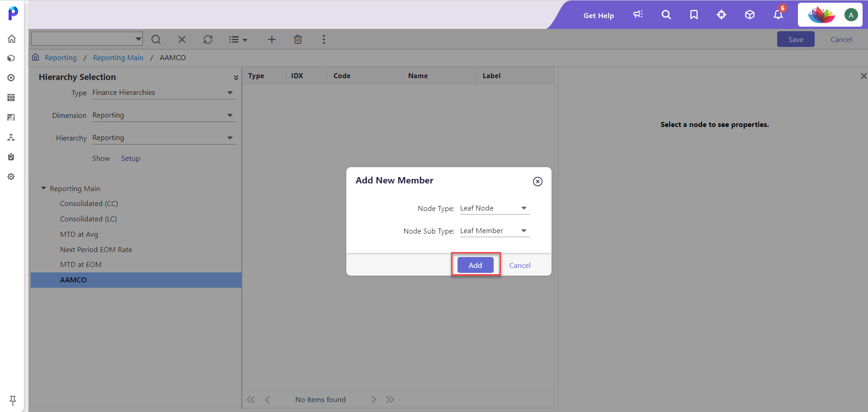Open the Dimension Reporting dropdown
Viewport: 868px width, 412px height.
click(164, 115)
